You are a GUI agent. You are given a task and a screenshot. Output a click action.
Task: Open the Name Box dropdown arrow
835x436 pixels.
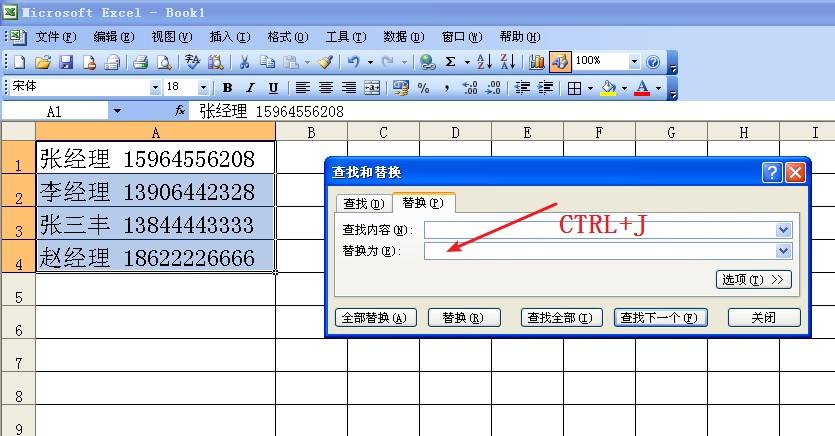(x=117, y=111)
